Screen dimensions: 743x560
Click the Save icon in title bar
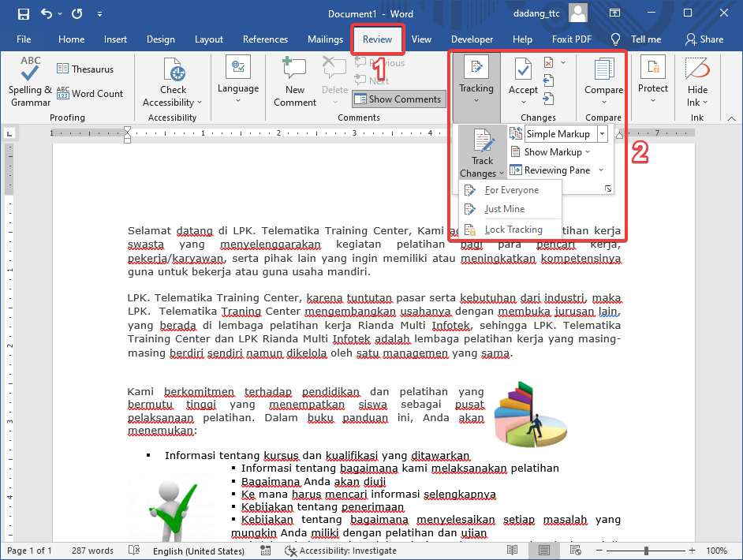pyautogui.click(x=23, y=14)
